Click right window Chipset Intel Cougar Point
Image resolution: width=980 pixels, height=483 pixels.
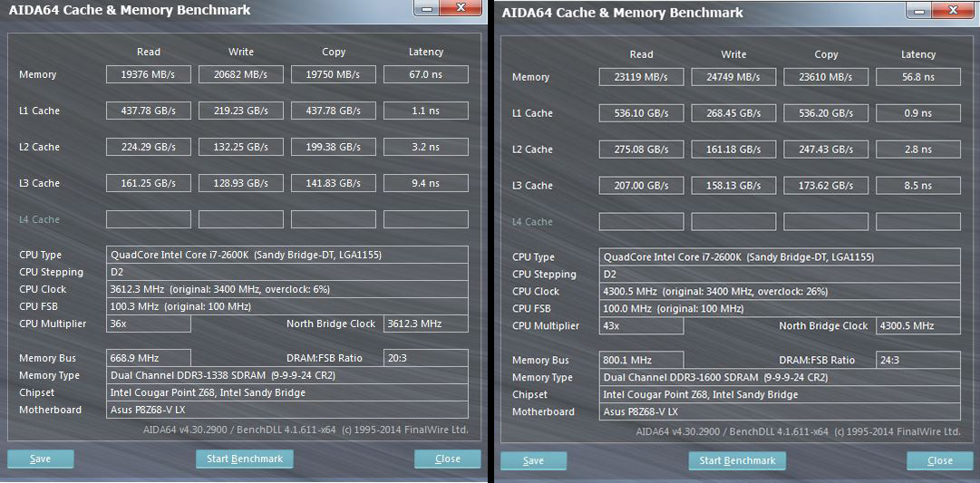[x=780, y=394]
